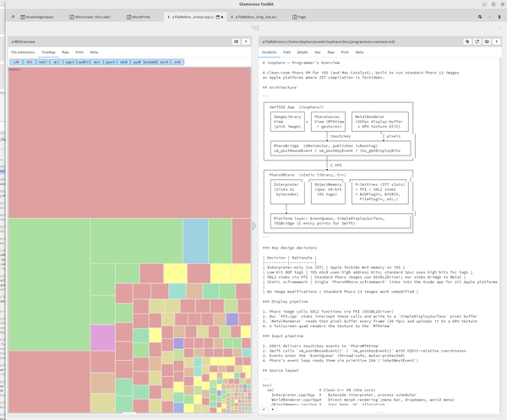Toggle the 'swift' file extension filter
Image resolution: width=507 pixels, height=420 pixels.
[x=84, y=62]
